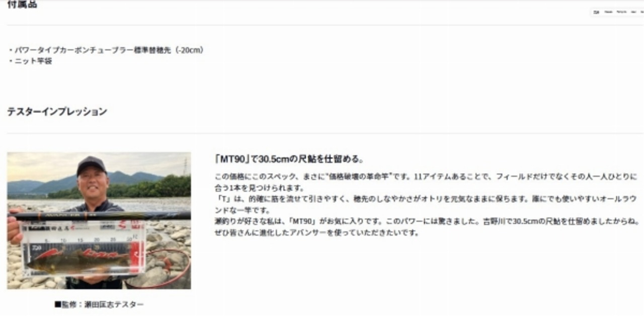Select the テスターインプレッション heading
The height and width of the screenshot is (316, 644).
click(x=57, y=112)
